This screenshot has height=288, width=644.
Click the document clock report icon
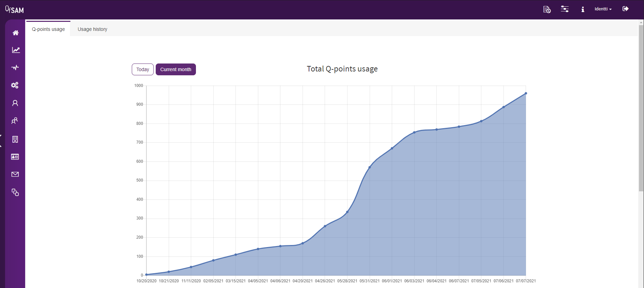(x=547, y=9)
